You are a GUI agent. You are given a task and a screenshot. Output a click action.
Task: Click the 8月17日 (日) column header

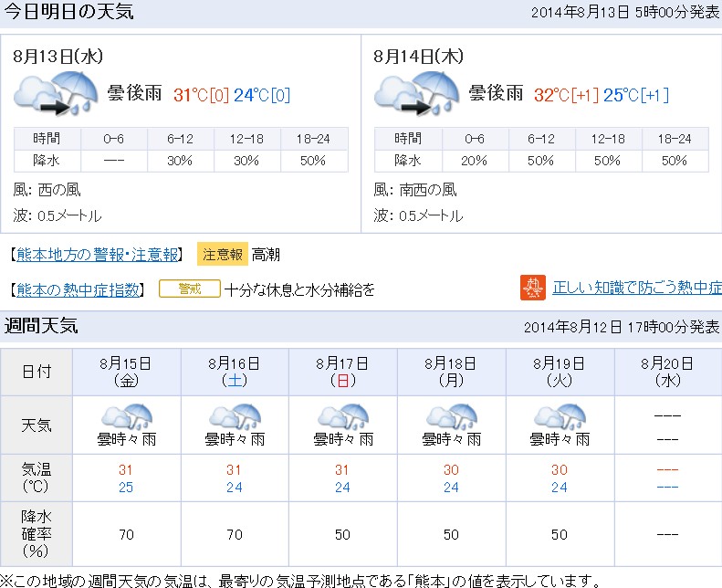point(343,371)
